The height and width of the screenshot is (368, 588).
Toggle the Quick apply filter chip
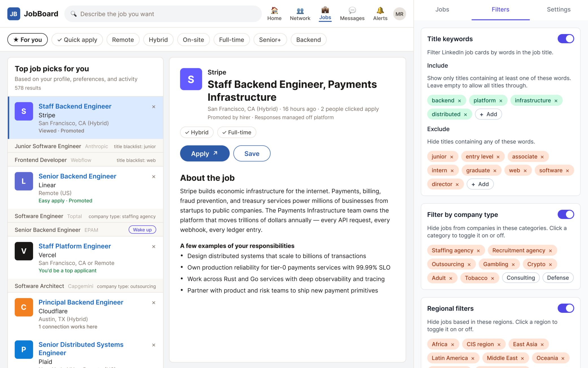(77, 40)
